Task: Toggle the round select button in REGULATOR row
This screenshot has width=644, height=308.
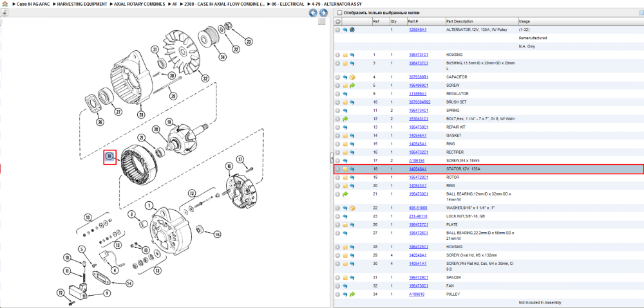Action: coord(337,94)
